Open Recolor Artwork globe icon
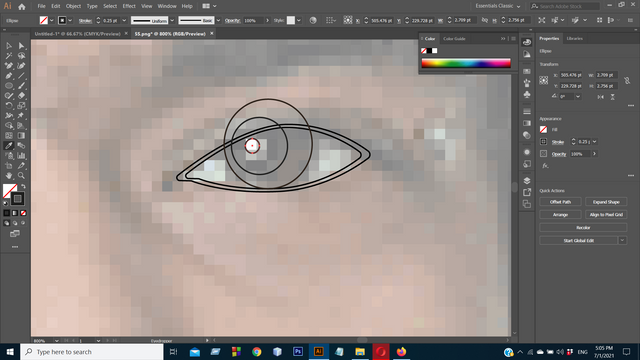The height and width of the screenshot is (360, 640). [313, 20]
